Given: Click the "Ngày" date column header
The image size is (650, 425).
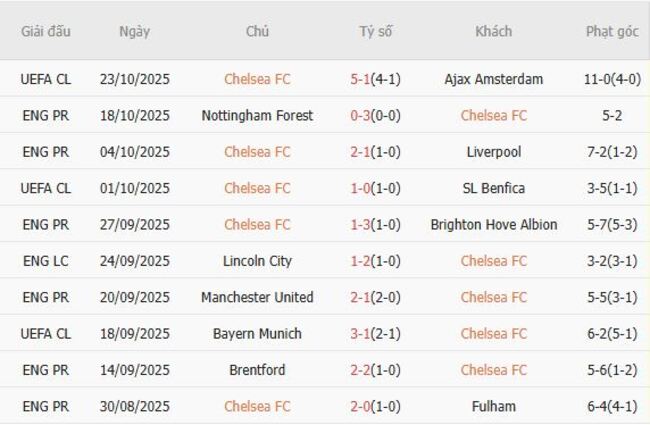Looking at the screenshot, I should point(134,31).
